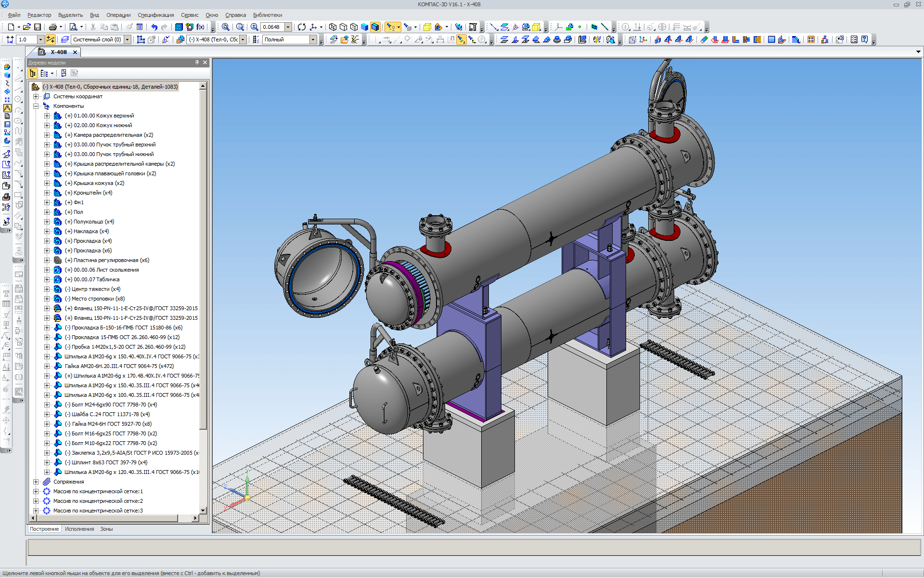
Task: Expand the 01.00.00 Кожух верхний node
Action: coord(47,116)
